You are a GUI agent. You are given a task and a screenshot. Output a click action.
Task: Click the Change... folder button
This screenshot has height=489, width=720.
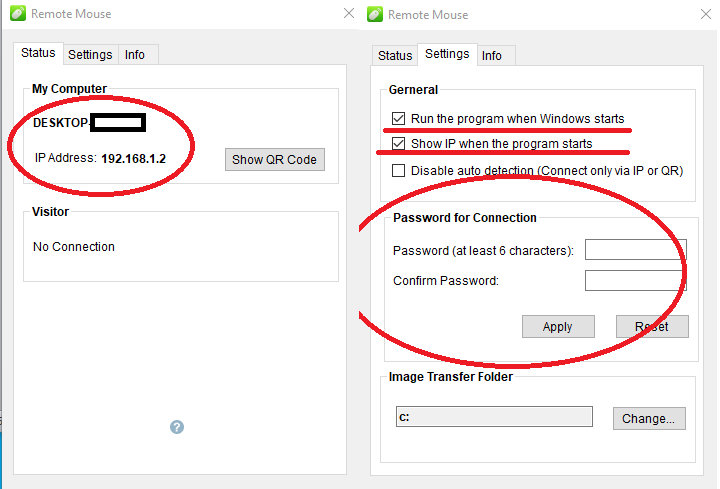pos(649,419)
